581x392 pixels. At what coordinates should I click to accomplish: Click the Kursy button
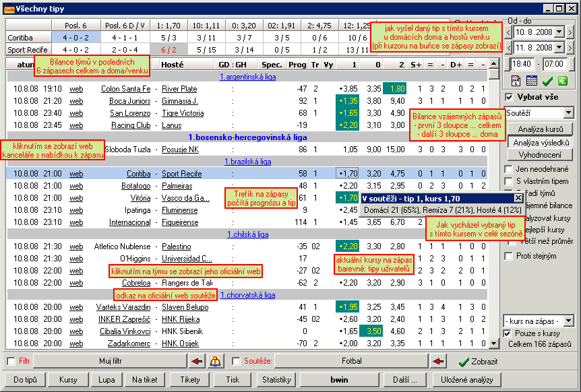[68, 380]
